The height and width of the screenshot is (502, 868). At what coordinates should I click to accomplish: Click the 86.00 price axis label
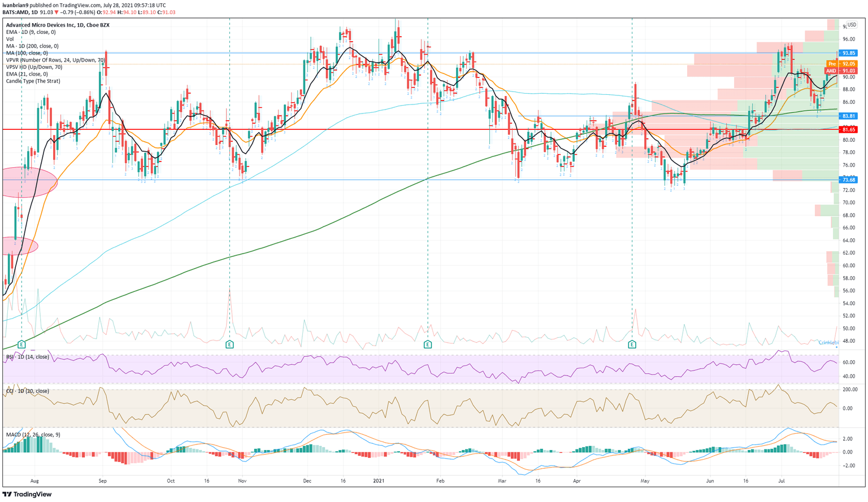click(849, 102)
